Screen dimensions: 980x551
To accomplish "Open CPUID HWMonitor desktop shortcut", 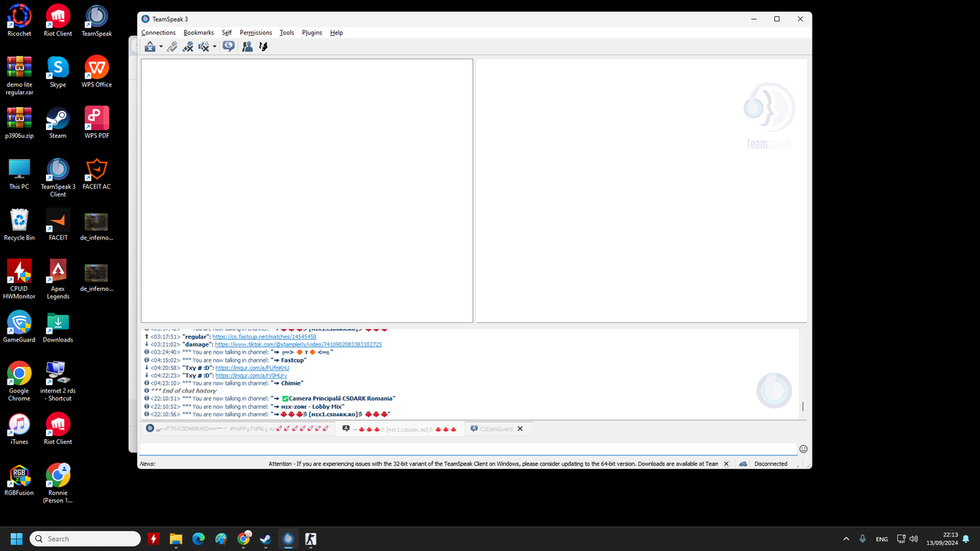I will 19,279.
